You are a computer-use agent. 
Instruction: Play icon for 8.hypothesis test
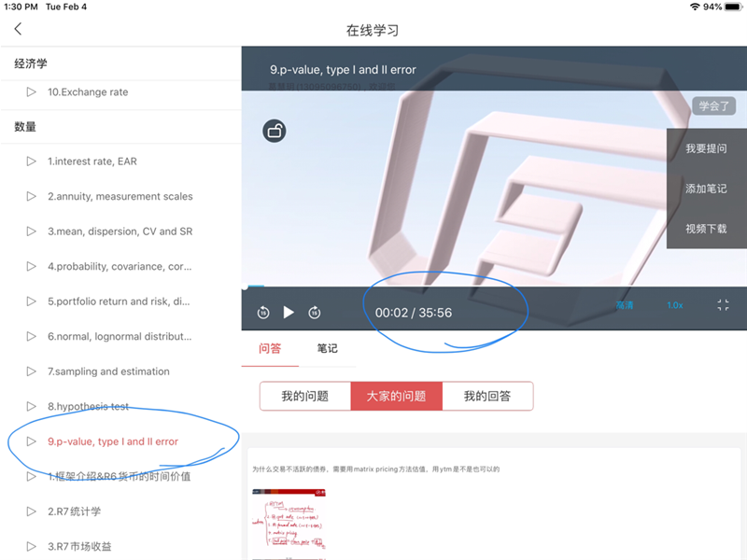[32, 406]
